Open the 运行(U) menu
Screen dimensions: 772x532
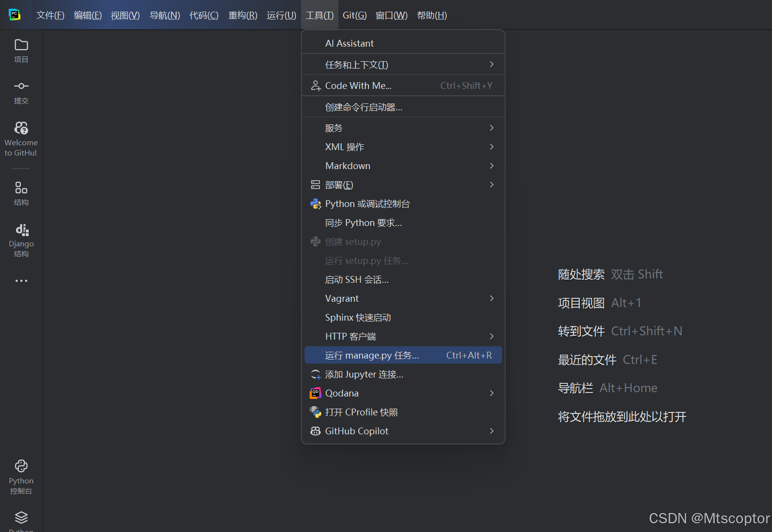(x=281, y=15)
